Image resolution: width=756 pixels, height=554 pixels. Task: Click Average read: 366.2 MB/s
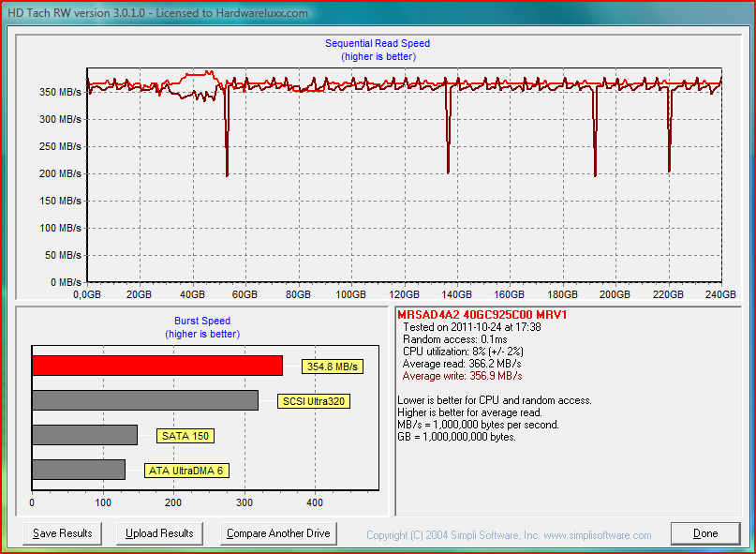click(x=462, y=364)
